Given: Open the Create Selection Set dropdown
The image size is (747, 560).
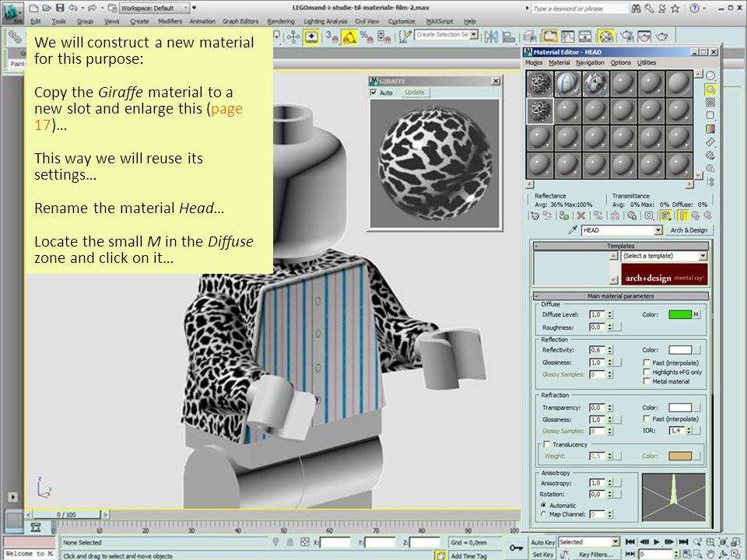Looking at the screenshot, I should tap(446, 35).
